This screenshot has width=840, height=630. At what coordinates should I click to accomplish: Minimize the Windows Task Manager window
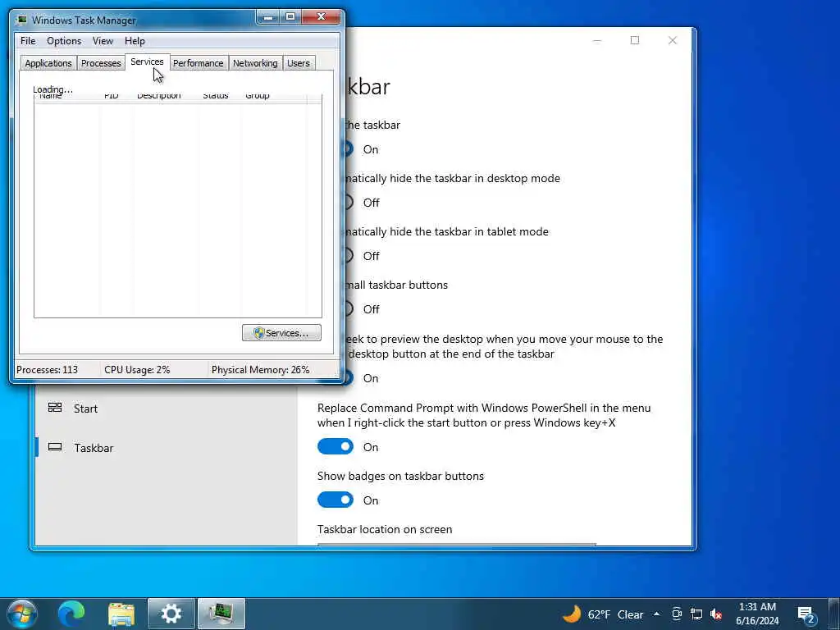268,17
